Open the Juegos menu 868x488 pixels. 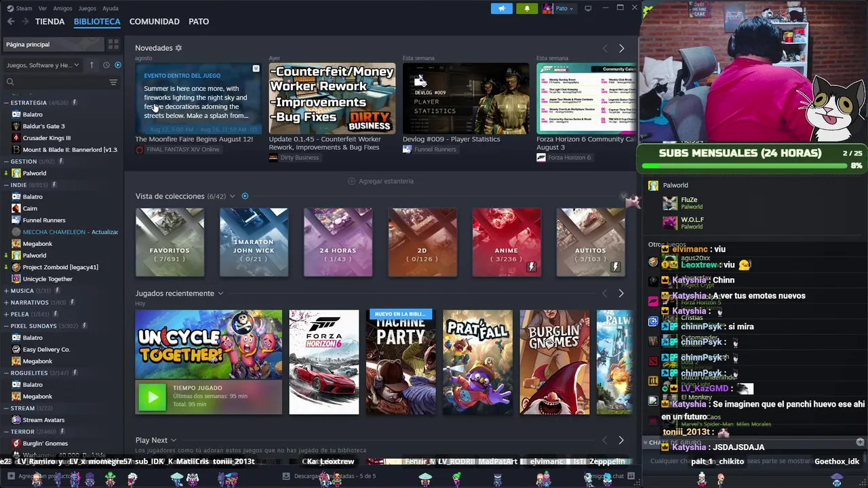(x=87, y=9)
